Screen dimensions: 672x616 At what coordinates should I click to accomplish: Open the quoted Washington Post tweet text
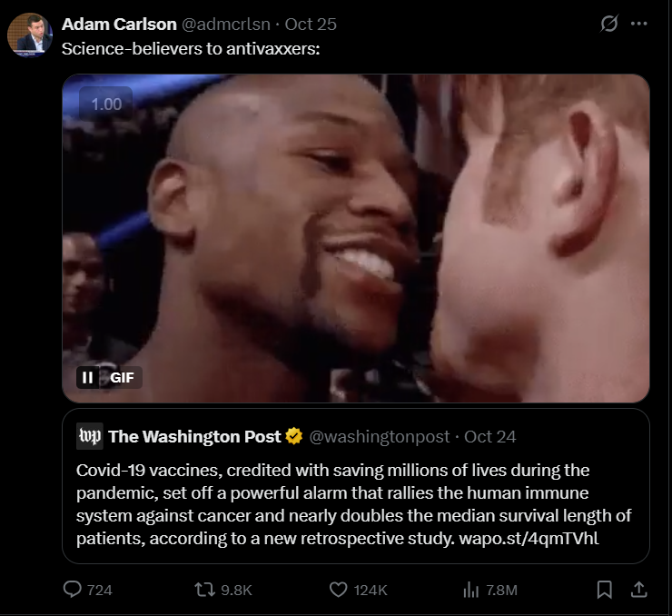[354, 504]
